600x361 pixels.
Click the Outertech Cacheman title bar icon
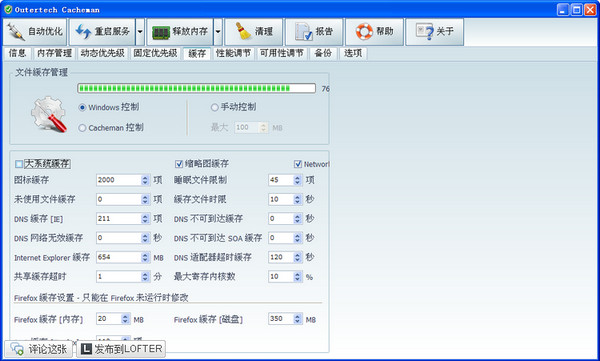tap(8, 9)
